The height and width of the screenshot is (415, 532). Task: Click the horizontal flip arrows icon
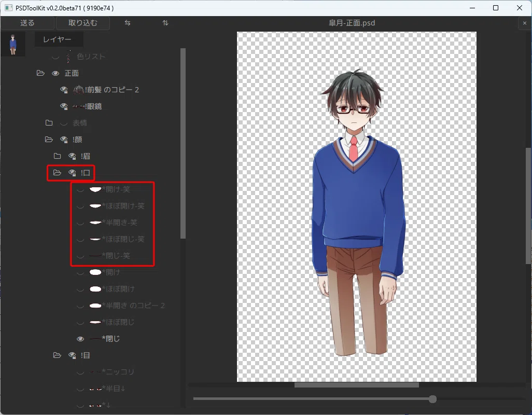[128, 23]
